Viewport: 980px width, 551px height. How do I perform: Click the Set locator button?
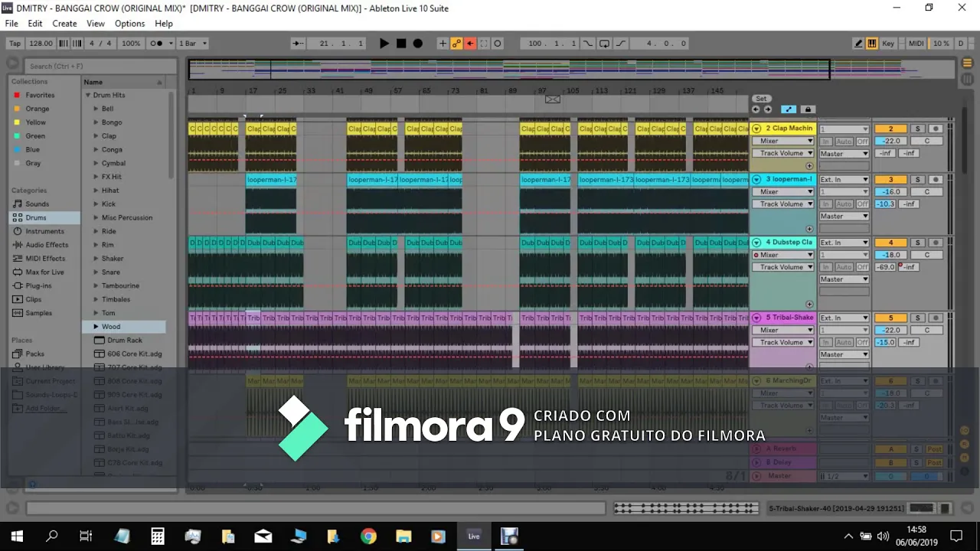[761, 99]
